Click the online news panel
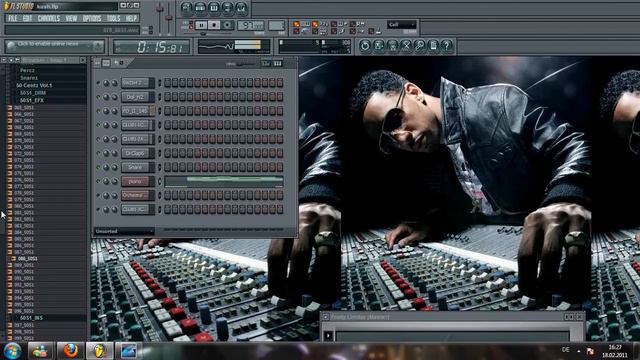This screenshot has width=640, height=360. pos(55,46)
